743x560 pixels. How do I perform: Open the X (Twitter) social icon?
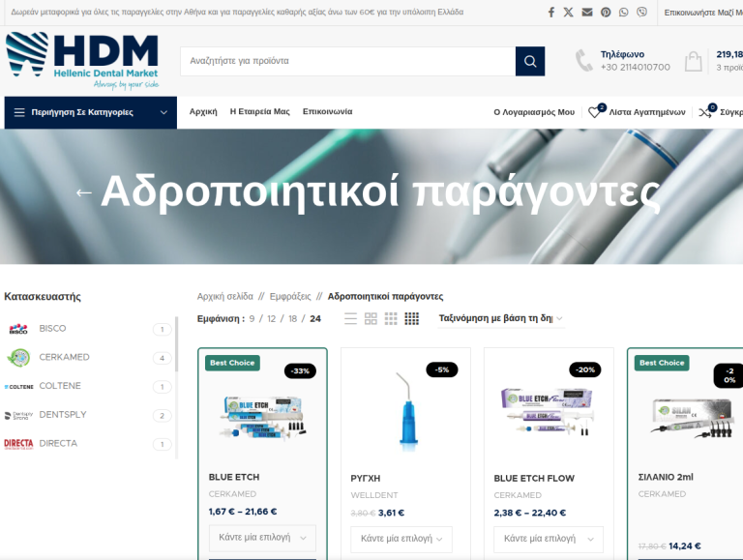click(568, 13)
